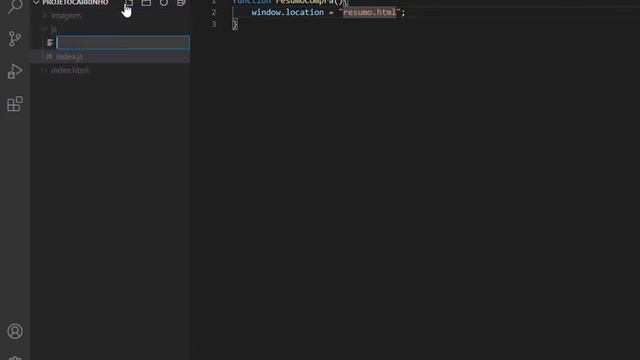The height and width of the screenshot is (360, 640).
Task: Expand the imagem folder
Action: [x=66, y=16]
